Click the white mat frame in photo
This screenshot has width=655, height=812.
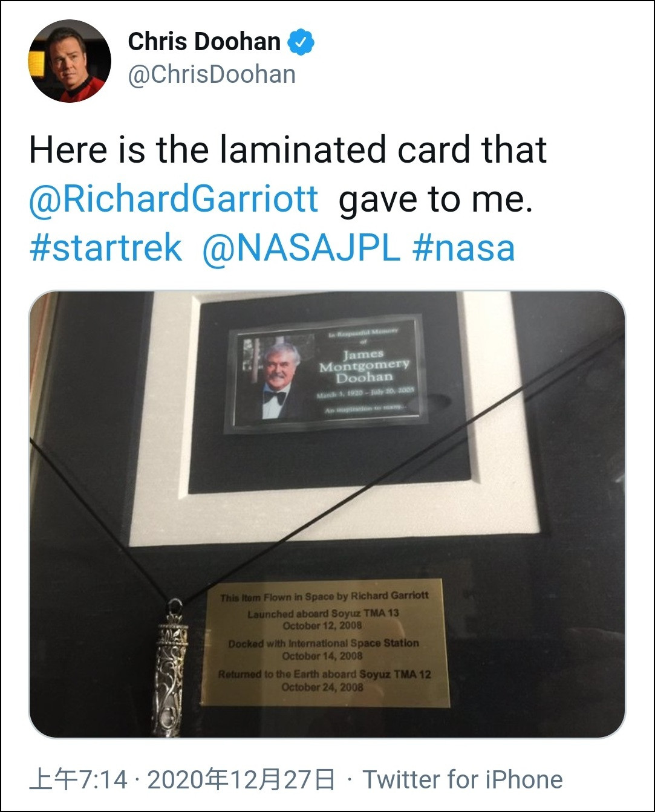tap(331, 417)
